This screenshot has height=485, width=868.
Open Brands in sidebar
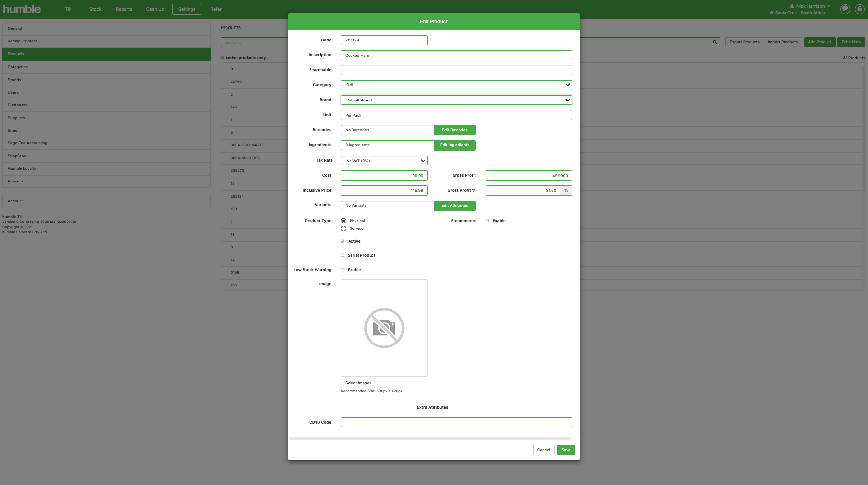[106, 80]
